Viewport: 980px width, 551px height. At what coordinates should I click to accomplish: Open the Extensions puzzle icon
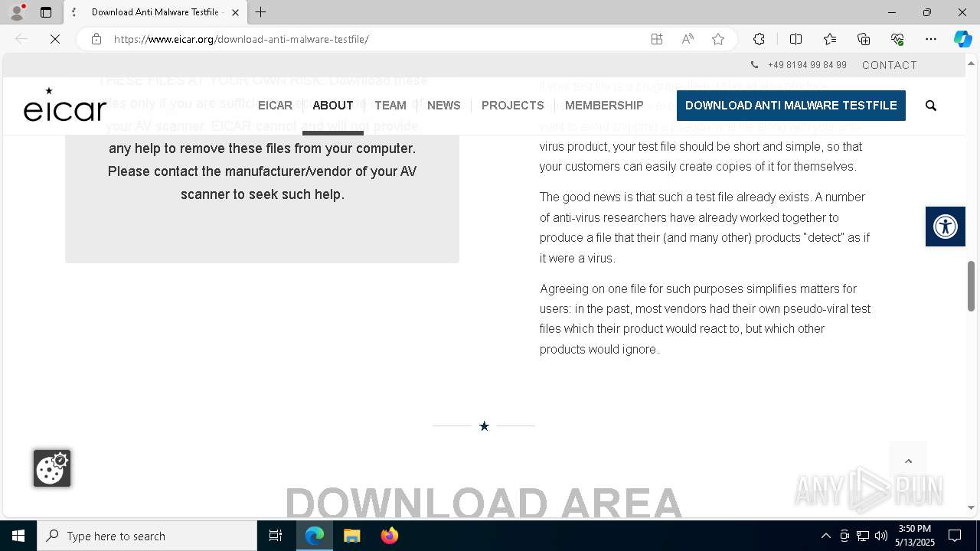click(759, 39)
